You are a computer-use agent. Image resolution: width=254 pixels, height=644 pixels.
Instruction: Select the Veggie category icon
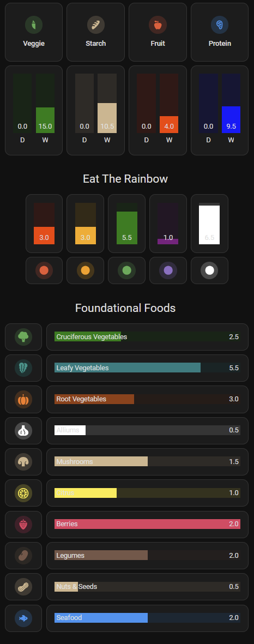point(34,25)
